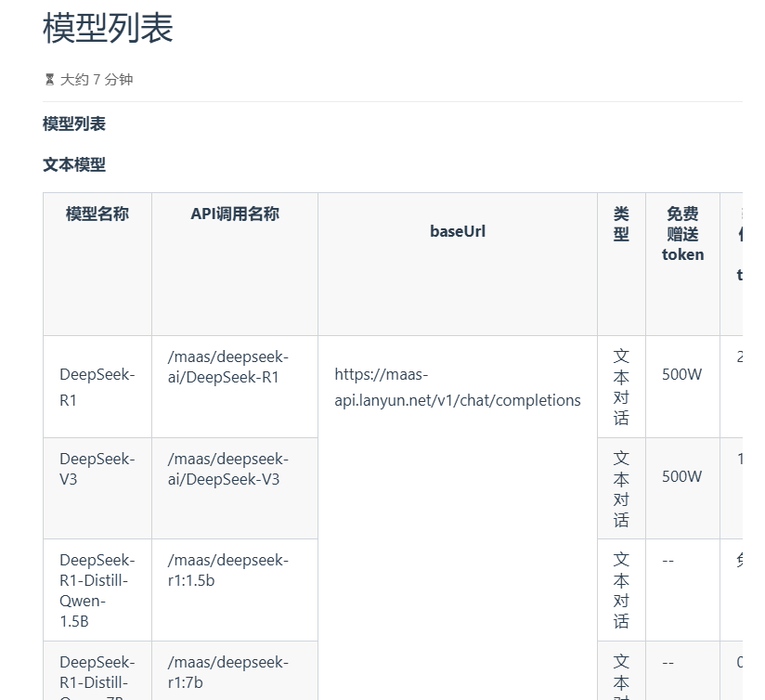
Task: Select the /maas/deepseek-ai/DeepSeek-R1 API name
Action: (227, 367)
